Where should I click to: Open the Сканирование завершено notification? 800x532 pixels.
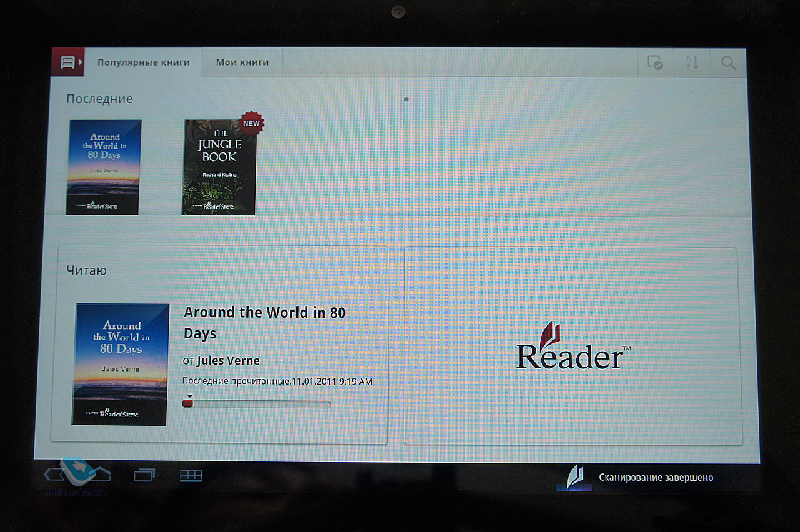[656, 478]
